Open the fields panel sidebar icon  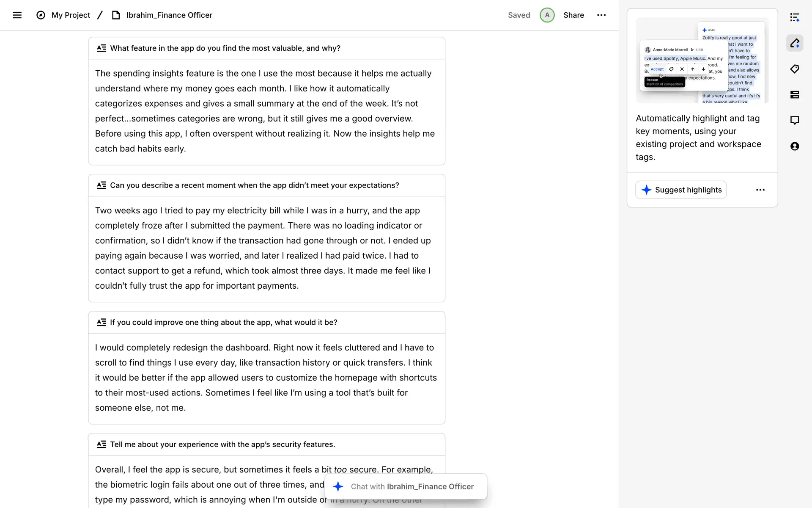click(x=795, y=95)
